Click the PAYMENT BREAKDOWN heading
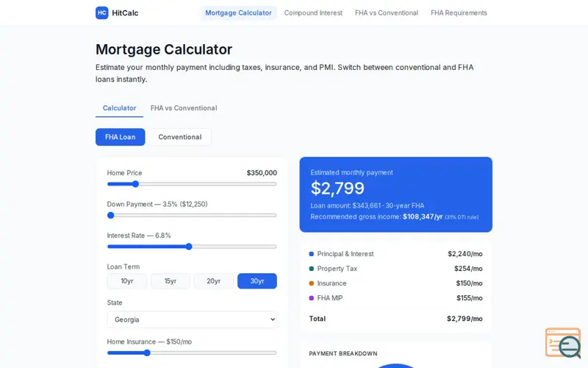Screen dimensions: 588x368 coord(343,353)
